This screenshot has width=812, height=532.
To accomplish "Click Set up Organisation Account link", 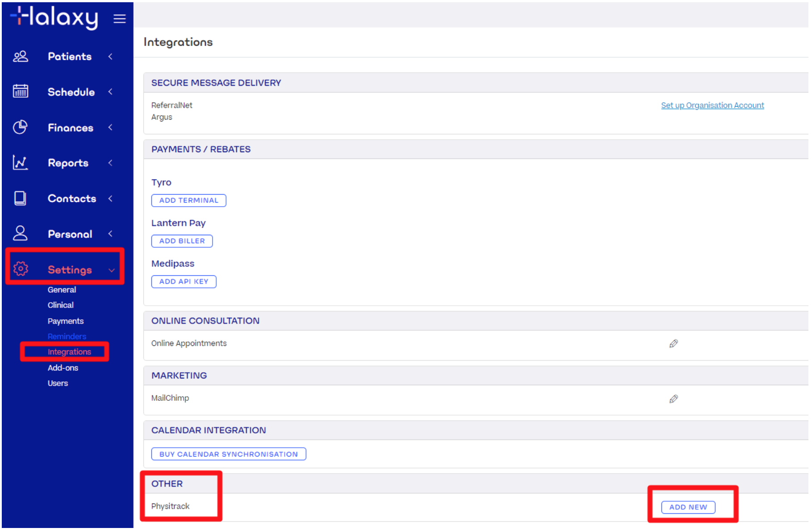I will point(712,105).
